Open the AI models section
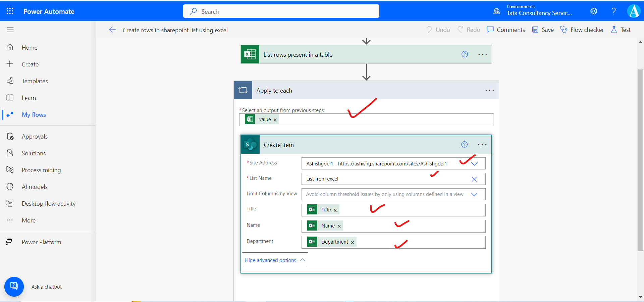Image resolution: width=644 pixels, height=302 pixels. tap(34, 187)
